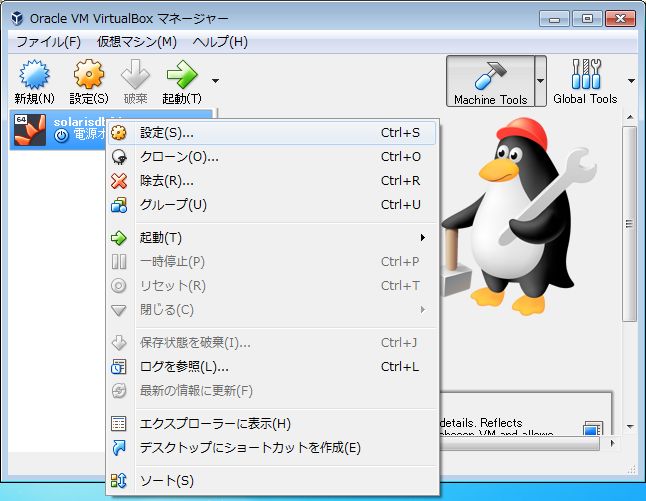Click the green arrow icon beside 起動(T) in menu
The height and width of the screenshot is (501, 646).
(x=119, y=238)
